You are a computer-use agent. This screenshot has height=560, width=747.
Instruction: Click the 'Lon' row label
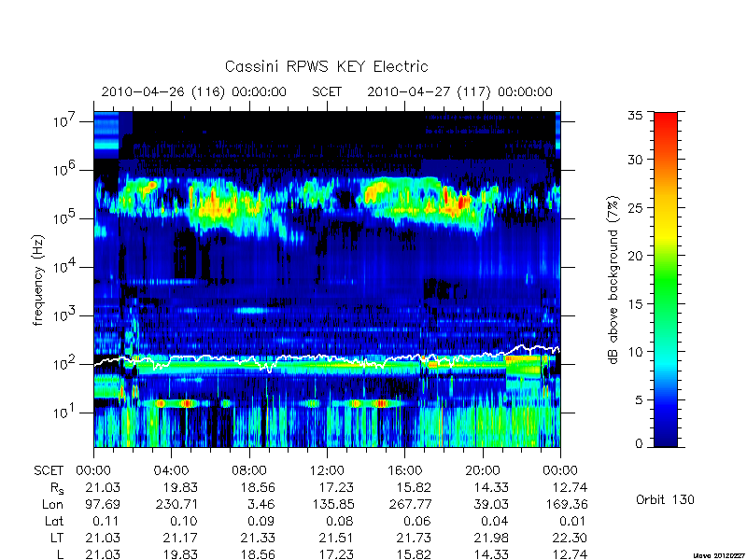(52, 504)
